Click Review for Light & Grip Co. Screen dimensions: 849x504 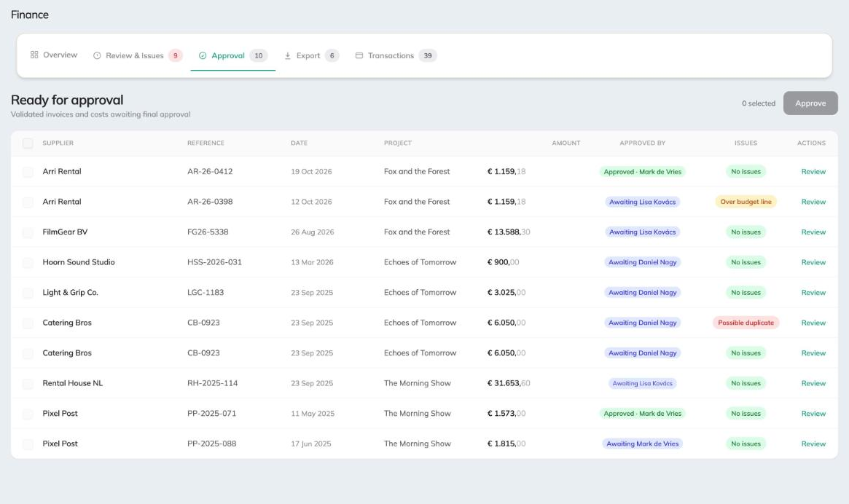click(813, 293)
